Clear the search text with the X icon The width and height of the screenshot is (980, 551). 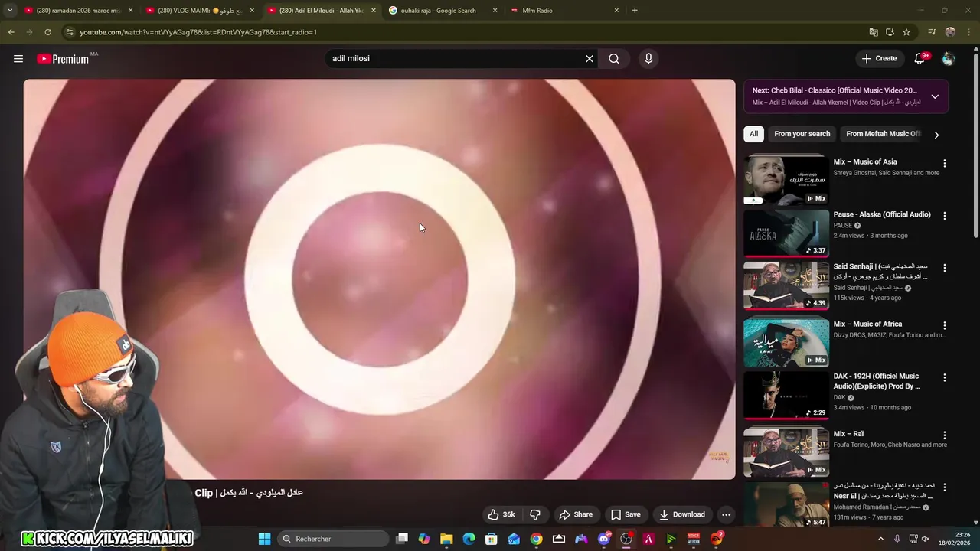[590, 58]
